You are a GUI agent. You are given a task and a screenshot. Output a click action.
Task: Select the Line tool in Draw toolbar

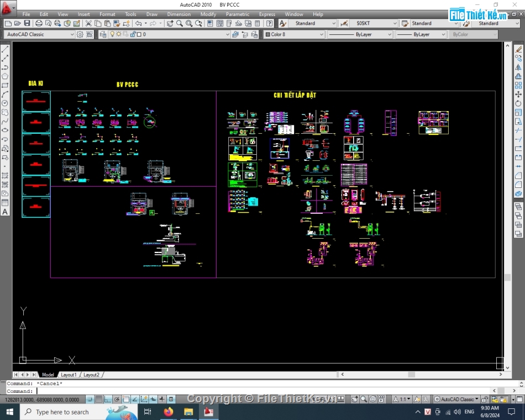5,49
